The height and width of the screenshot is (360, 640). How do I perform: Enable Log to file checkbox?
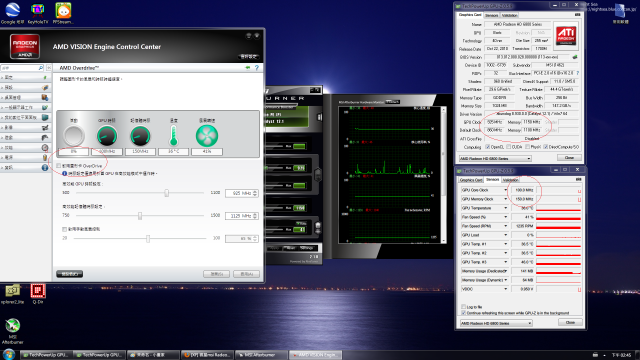pos(463,307)
